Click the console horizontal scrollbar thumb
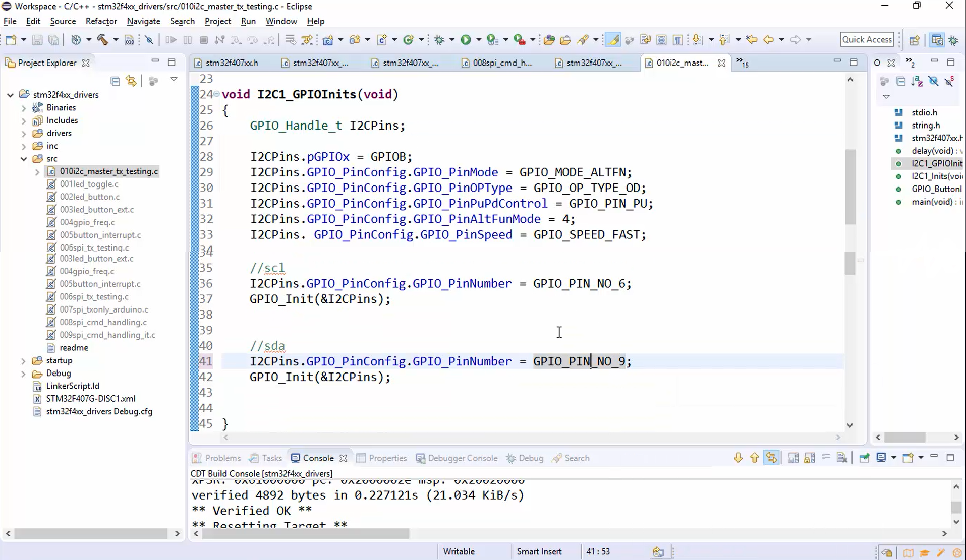Viewport: 966px width, 560px height. pos(305,533)
